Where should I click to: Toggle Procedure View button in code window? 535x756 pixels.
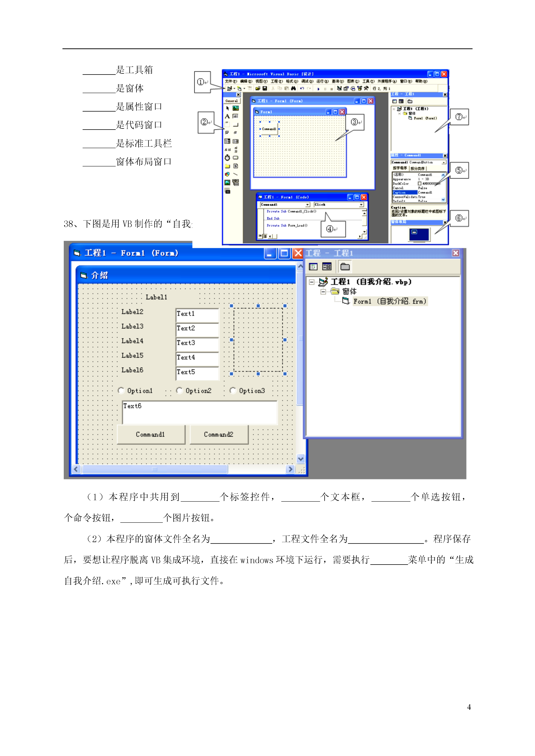coord(260,236)
